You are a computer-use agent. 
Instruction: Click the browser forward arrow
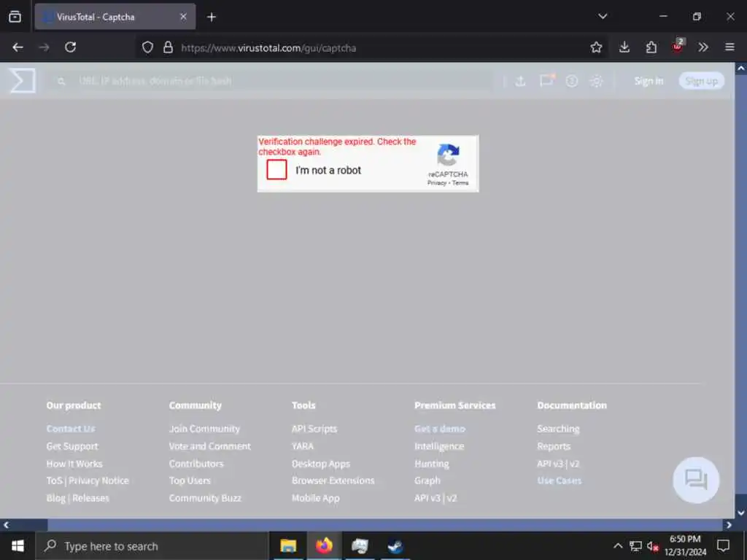point(44,47)
